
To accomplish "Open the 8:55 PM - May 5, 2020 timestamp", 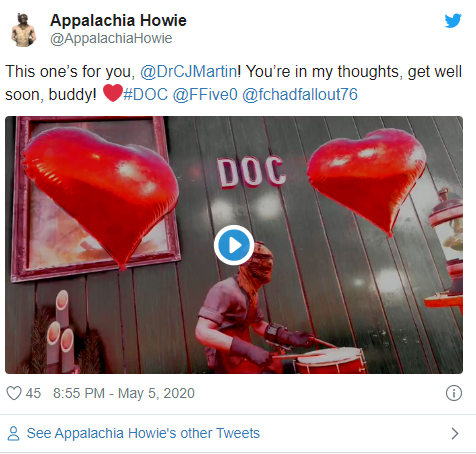I will 124,393.
